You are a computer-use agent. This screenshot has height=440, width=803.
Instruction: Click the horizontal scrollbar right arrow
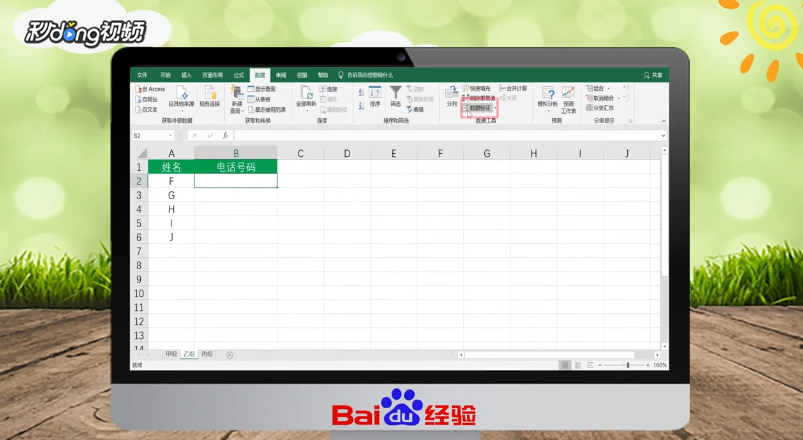pos(658,354)
